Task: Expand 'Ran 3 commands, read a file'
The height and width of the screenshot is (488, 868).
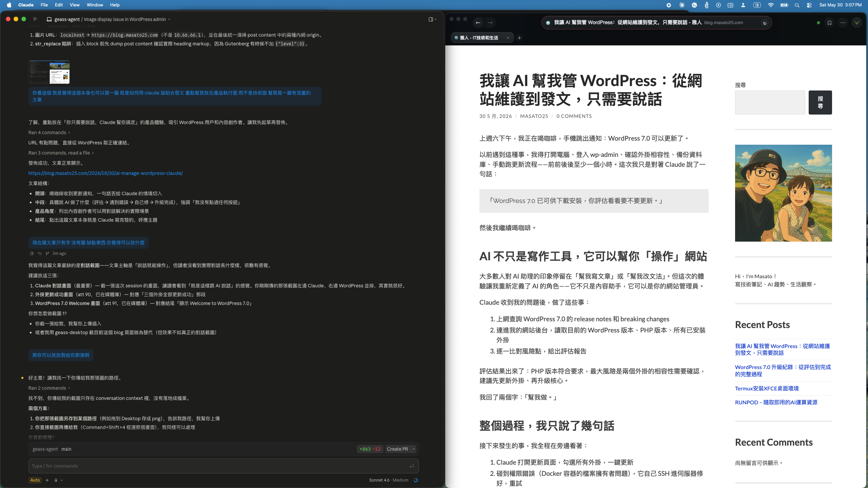Action: coord(61,153)
